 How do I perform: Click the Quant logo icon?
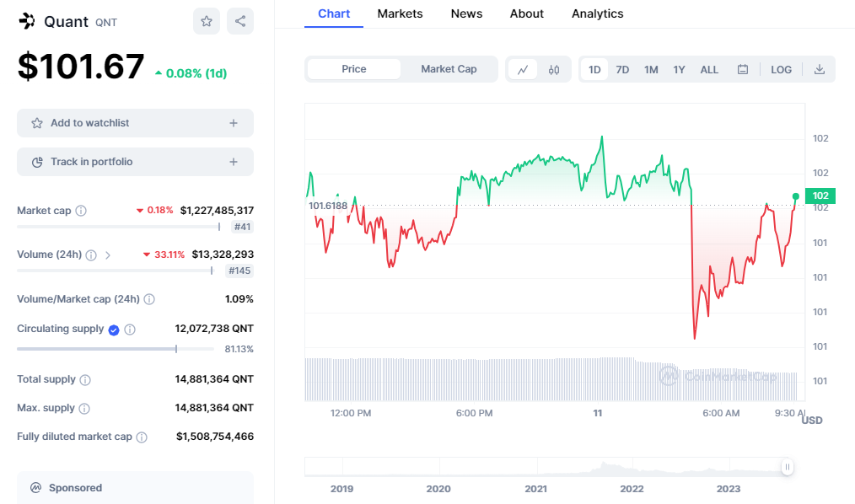pyautogui.click(x=27, y=21)
